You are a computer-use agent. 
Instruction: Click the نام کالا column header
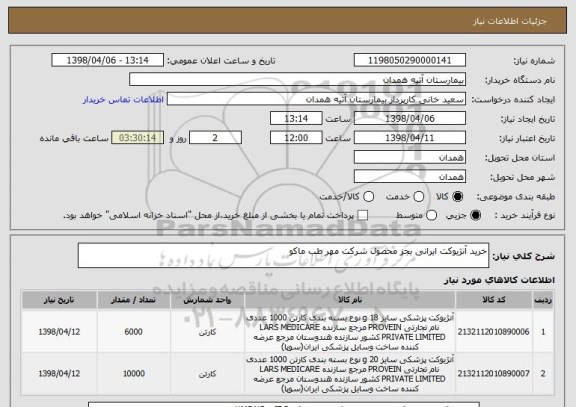tap(350, 300)
